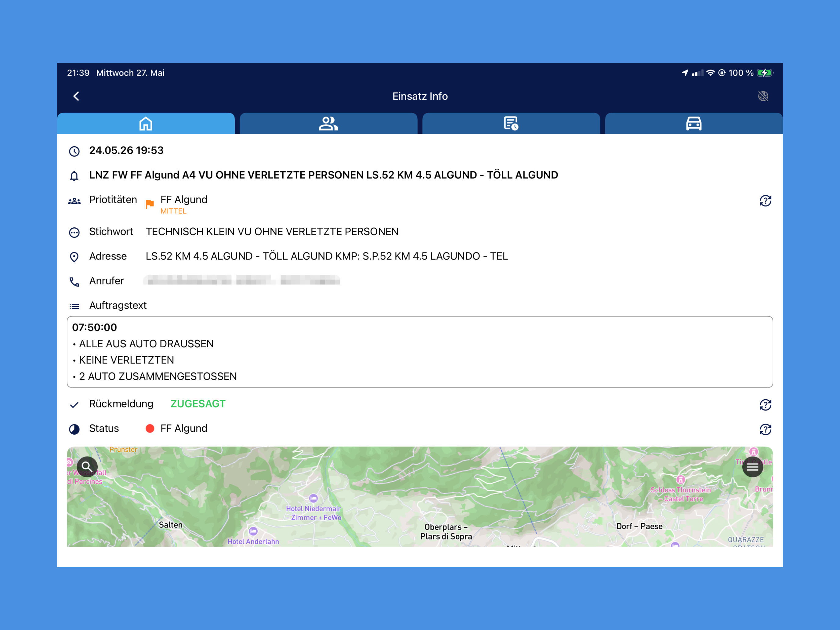Tap the Schloss Thurnstein map marker
Image resolution: width=840 pixels, height=630 pixels.
pyautogui.click(x=680, y=480)
